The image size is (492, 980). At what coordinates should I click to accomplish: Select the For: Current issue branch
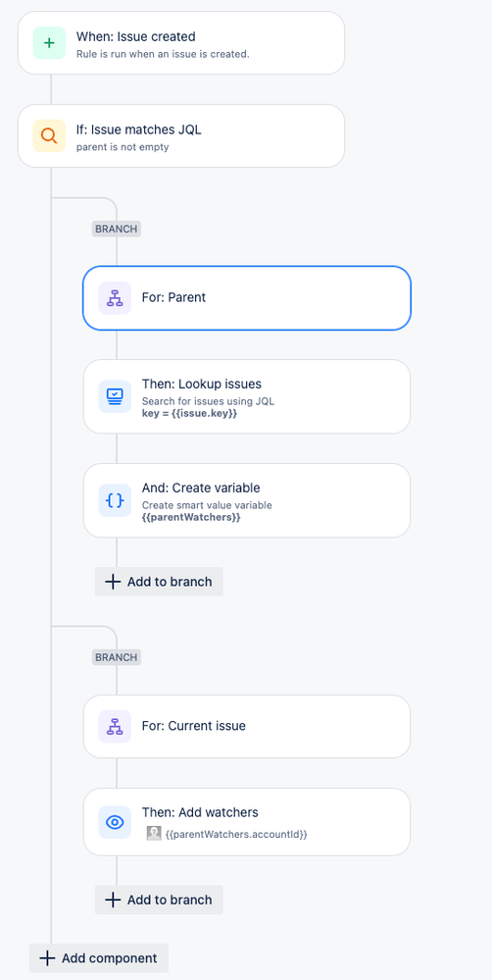(247, 726)
